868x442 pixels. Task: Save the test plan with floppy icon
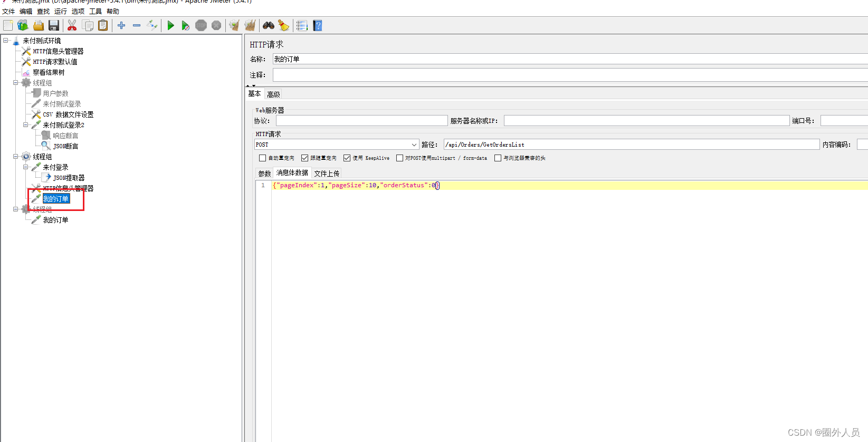[x=53, y=25]
